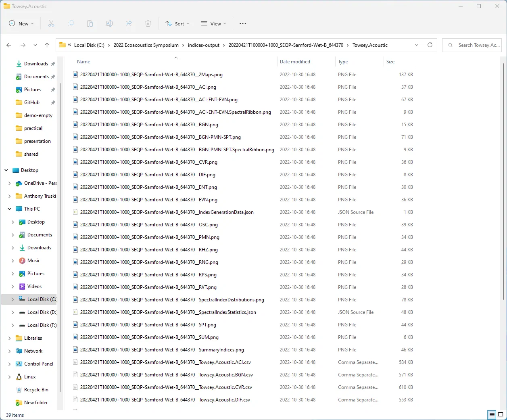The width and height of the screenshot is (507, 420).
Task: Select the Towsey.Acoustic.DIF.csv file
Action: pyautogui.click(x=165, y=399)
